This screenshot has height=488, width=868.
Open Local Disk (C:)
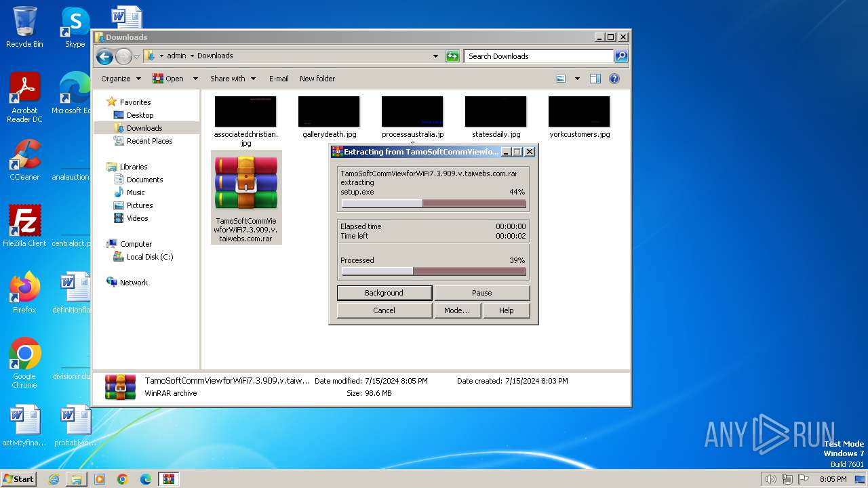(150, 257)
